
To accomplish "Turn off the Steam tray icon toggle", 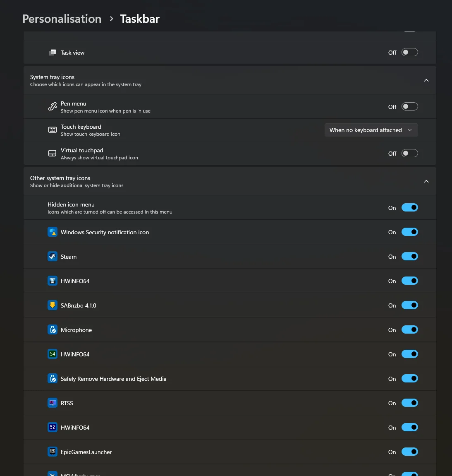I will (409, 257).
